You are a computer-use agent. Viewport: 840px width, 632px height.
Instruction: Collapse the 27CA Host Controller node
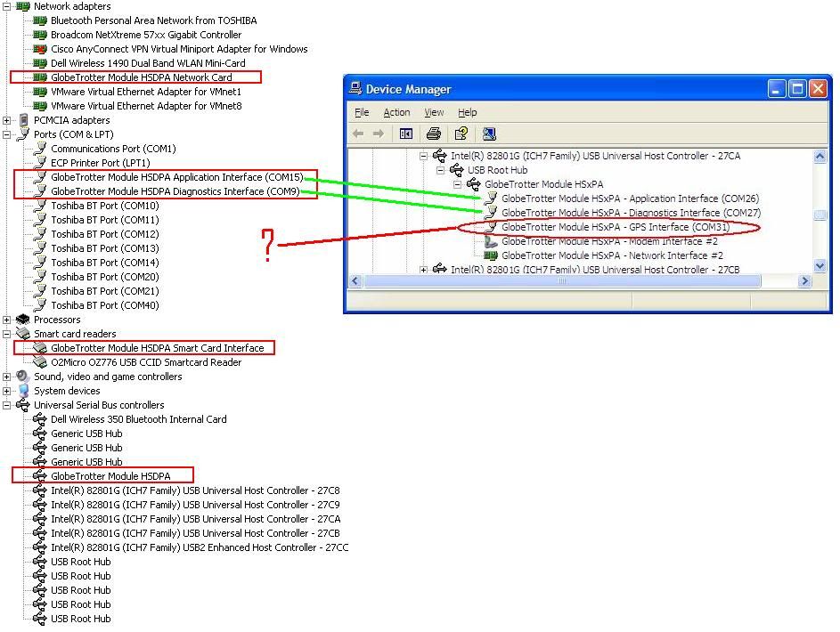(423, 157)
